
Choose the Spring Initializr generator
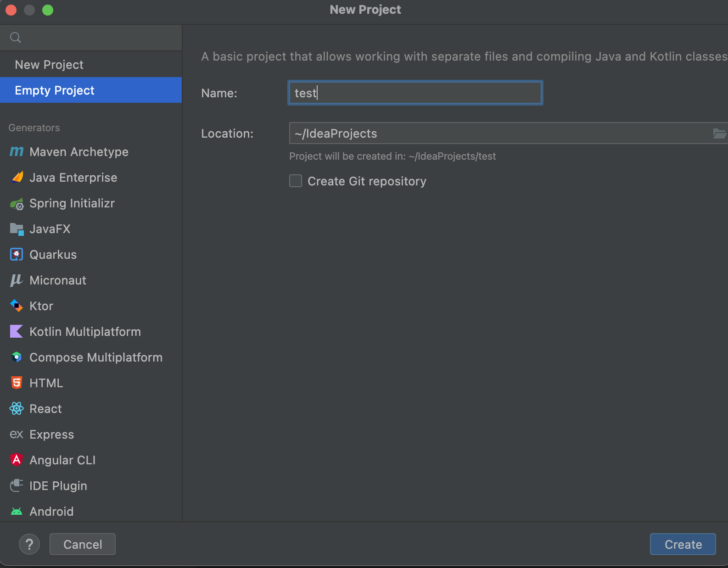91,203
